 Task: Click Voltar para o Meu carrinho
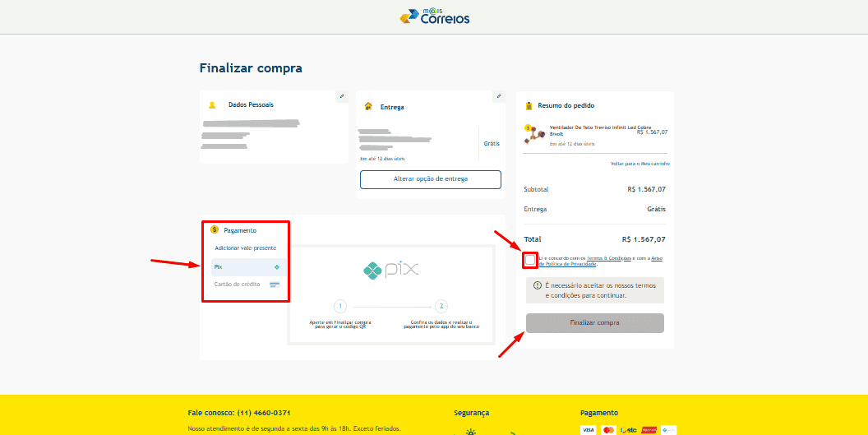coord(639,164)
